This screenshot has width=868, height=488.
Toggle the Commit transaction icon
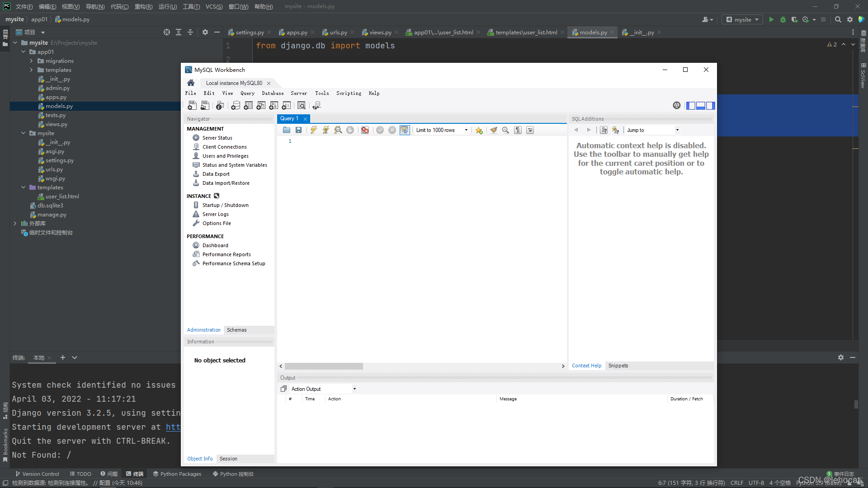[379, 130]
